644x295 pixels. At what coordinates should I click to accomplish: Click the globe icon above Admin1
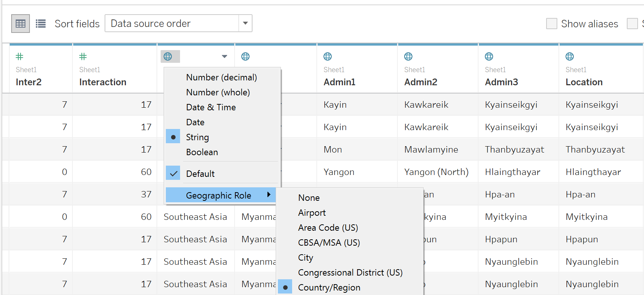(328, 56)
